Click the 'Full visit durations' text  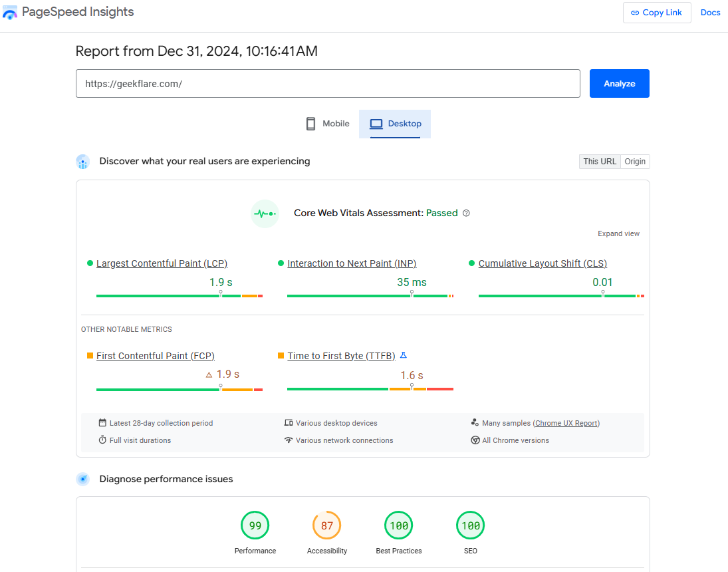click(x=140, y=440)
